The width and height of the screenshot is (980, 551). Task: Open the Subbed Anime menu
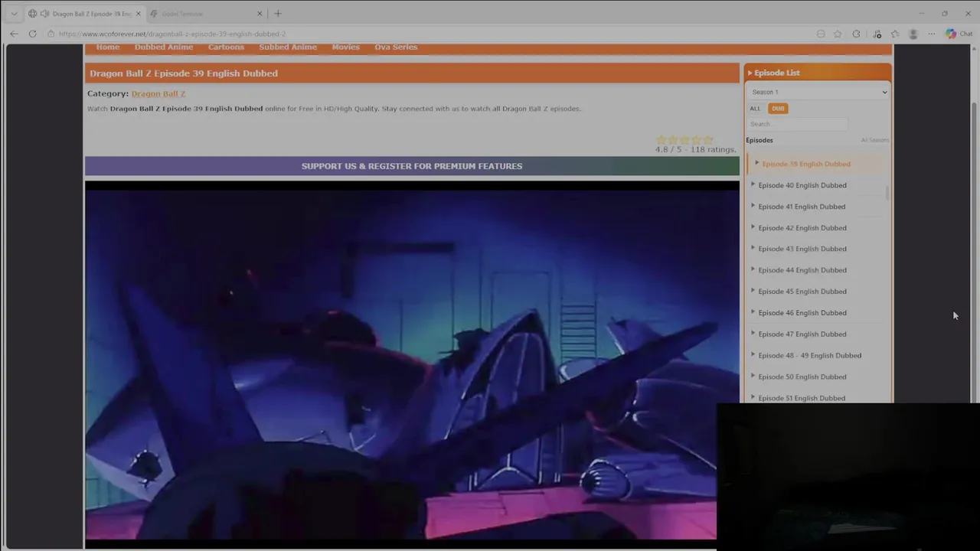pyautogui.click(x=288, y=47)
